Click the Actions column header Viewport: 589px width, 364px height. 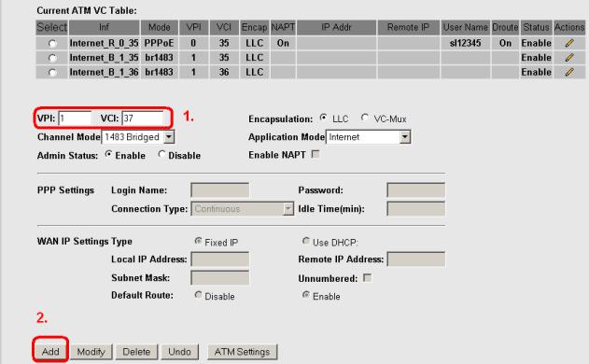click(x=569, y=27)
